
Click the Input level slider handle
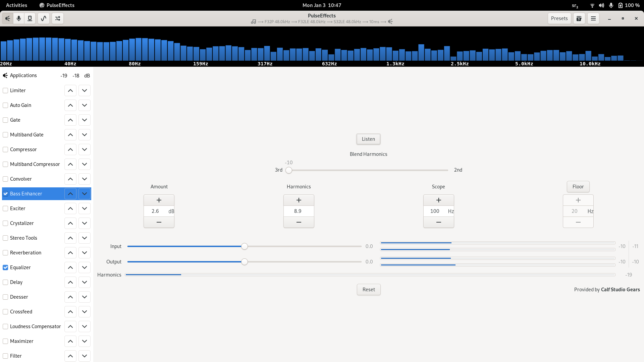click(245, 246)
